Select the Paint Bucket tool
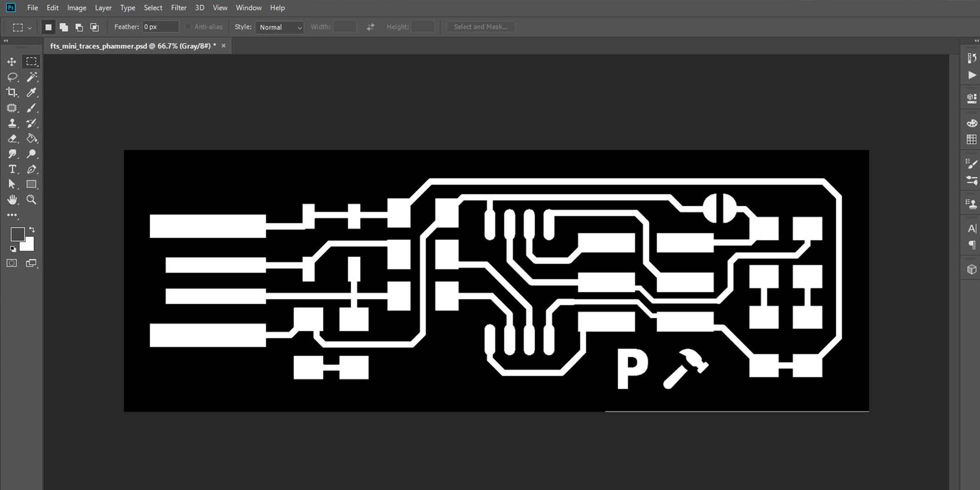The image size is (980, 490). coord(31,139)
